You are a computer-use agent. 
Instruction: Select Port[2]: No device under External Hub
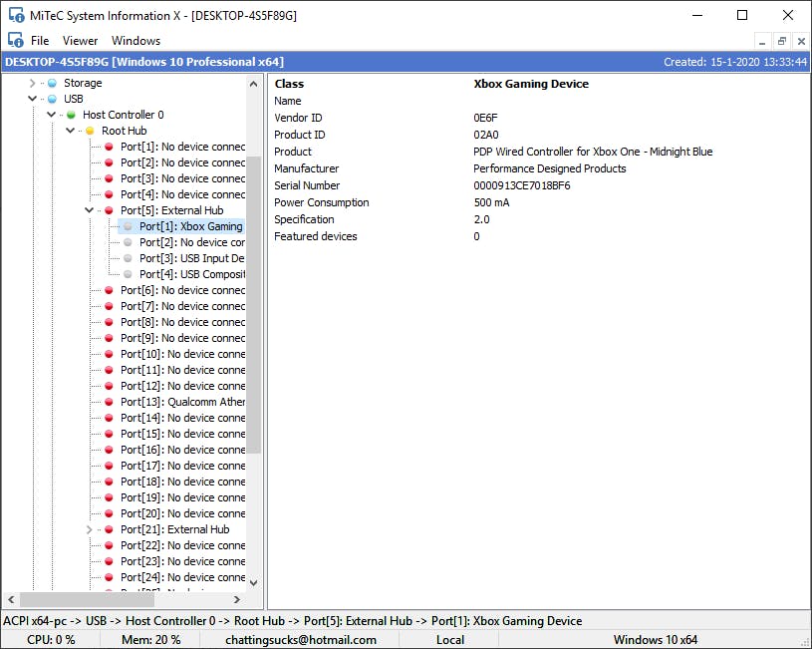[191, 242]
